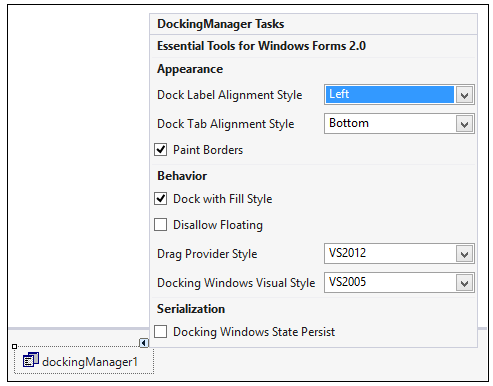The height and width of the screenshot is (386, 493).
Task: Click the Dock Tab Alignment Style label
Action: pos(226,124)
